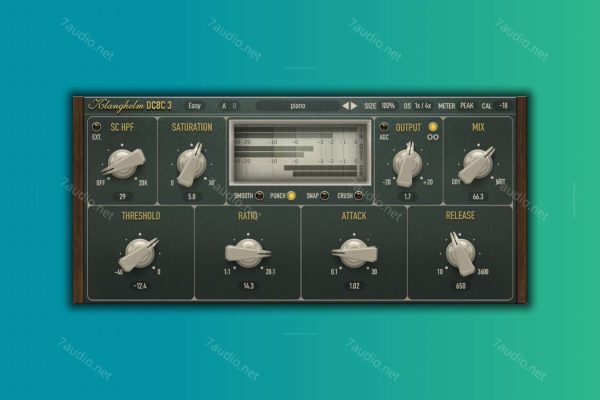Toggle the EXT. sidechain LED
The width and height of the screenshot is (600, 400).
(96, 126)
